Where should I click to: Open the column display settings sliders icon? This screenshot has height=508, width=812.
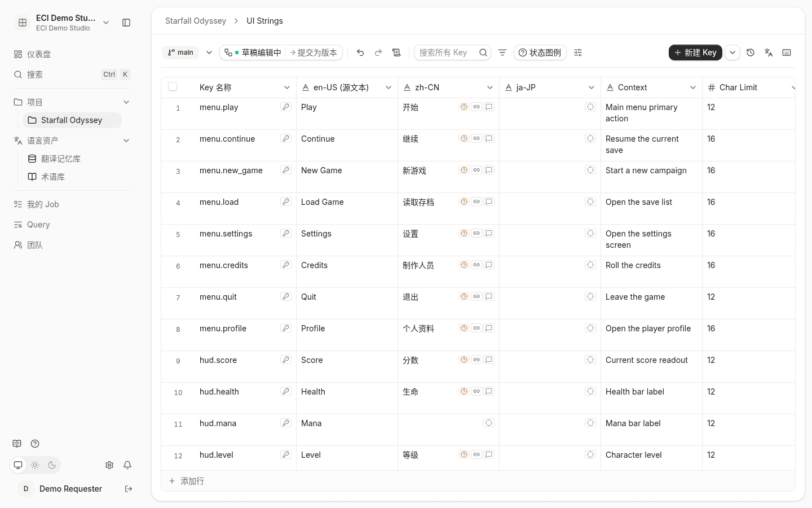[x=578, y=52]
